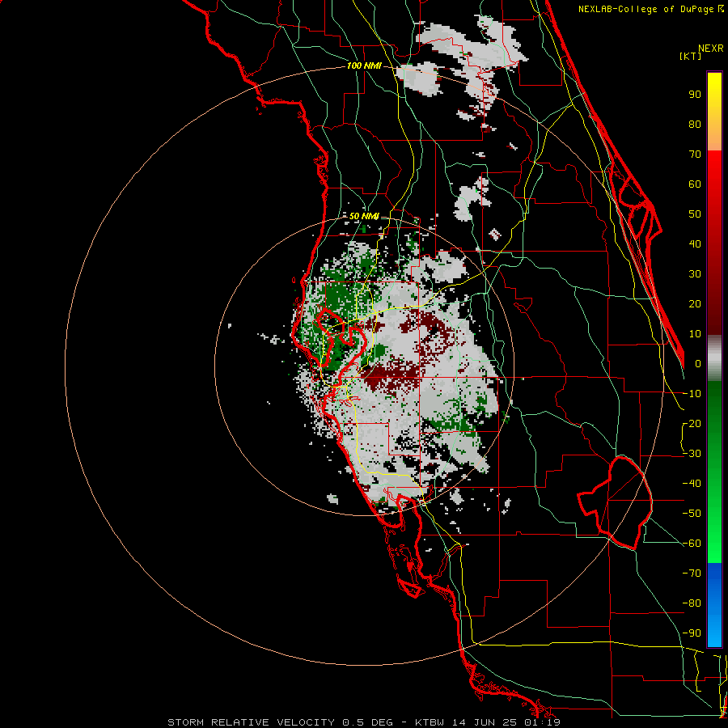The height and width of the screenshot is (728, 728).
Task: Pick the gray zero-velocity color bar segment
Action: click(x=714, y=358)
